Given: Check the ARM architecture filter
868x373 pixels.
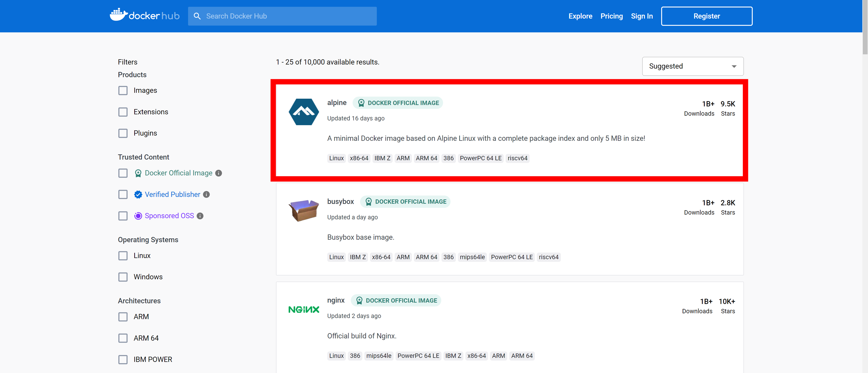Looking at the screenshot, I should click(123, 317).
